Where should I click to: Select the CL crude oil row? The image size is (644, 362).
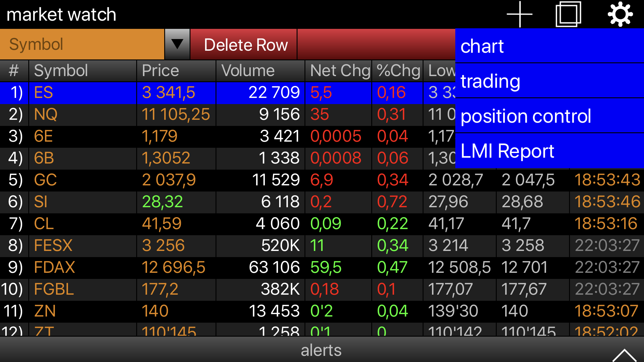(x=44, y=224)
